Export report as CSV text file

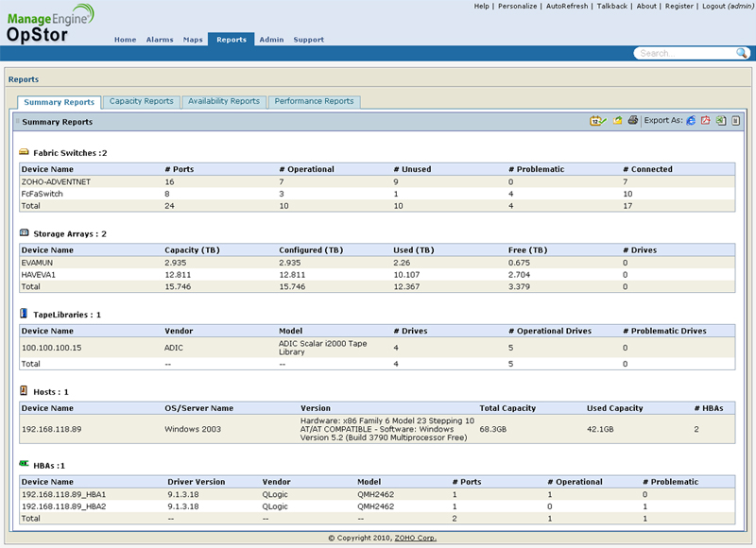735,121
